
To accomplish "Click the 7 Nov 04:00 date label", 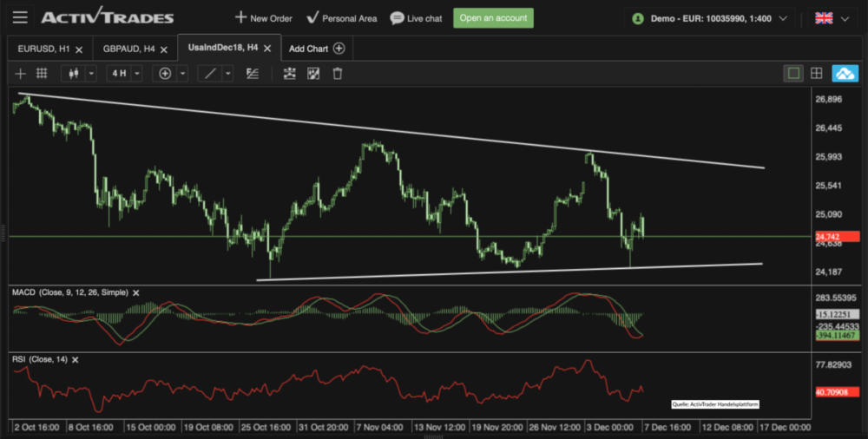I will (378, 428).
